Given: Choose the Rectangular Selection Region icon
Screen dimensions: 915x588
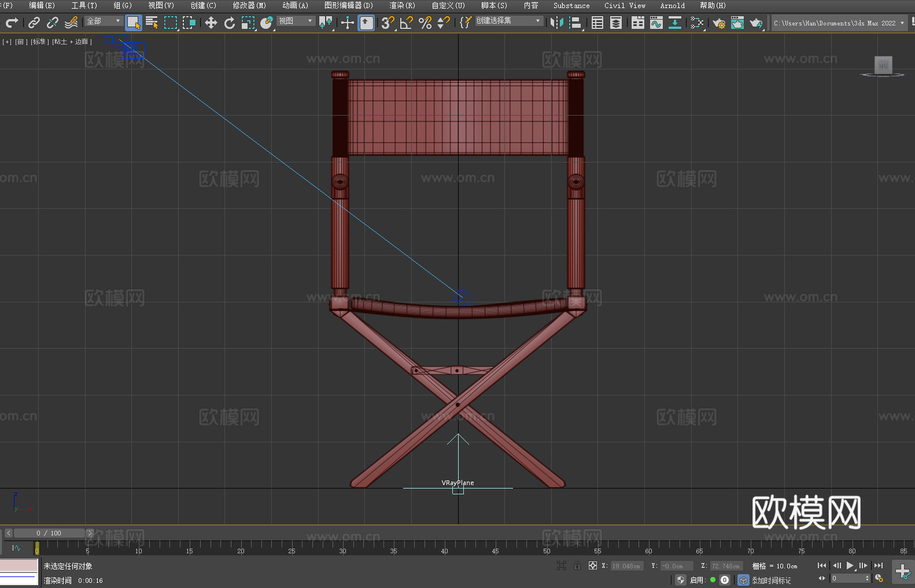Looking at the screenshot, I should (x=171, y=23).
